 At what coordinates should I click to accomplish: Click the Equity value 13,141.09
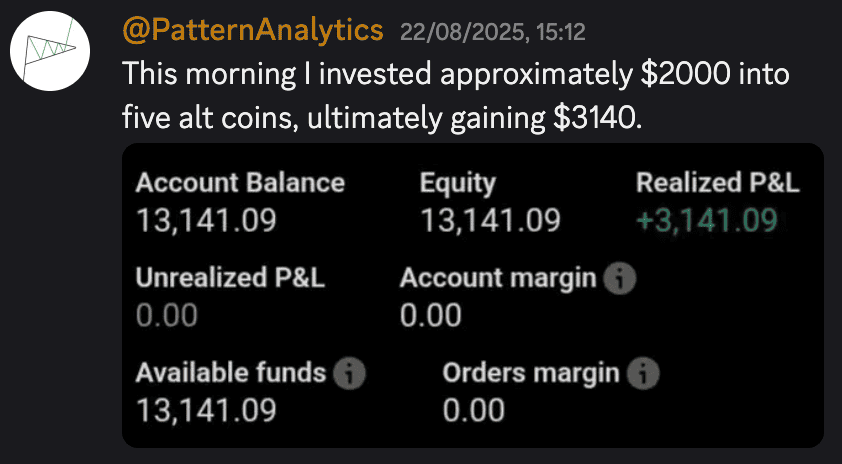click(490, 220)
